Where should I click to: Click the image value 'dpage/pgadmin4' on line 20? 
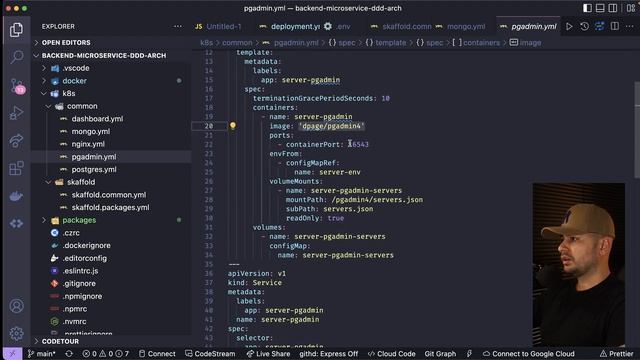click(331, 126)
